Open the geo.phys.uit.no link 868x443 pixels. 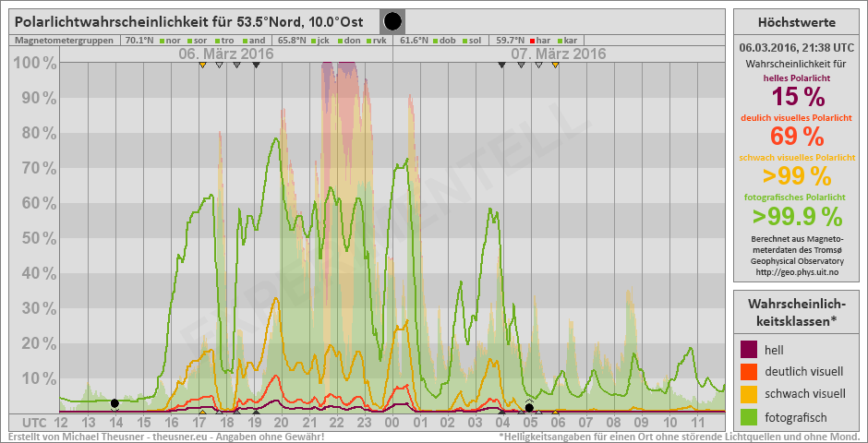point(796,272)
